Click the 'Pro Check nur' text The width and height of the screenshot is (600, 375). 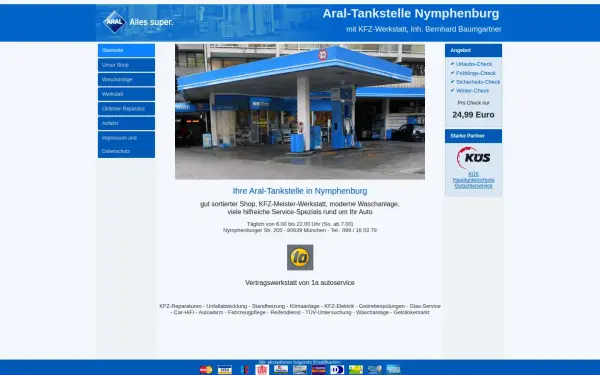(x=473, y=103)
